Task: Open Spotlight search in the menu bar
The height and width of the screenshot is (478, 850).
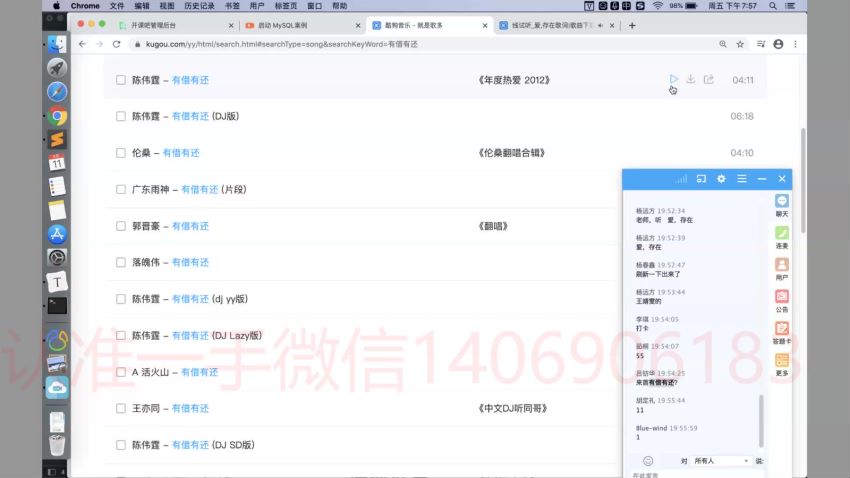Action: [x=773, y=6]
